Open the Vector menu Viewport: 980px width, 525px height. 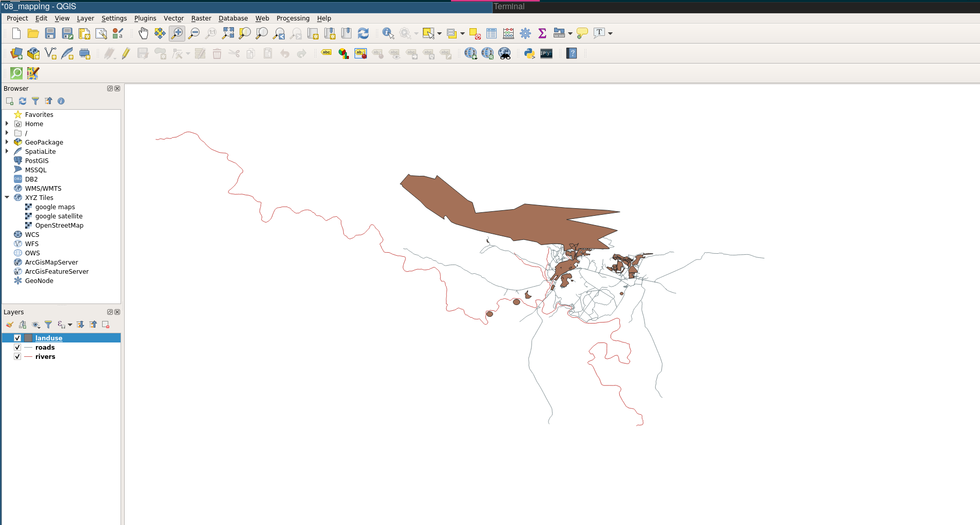point(173,18)
